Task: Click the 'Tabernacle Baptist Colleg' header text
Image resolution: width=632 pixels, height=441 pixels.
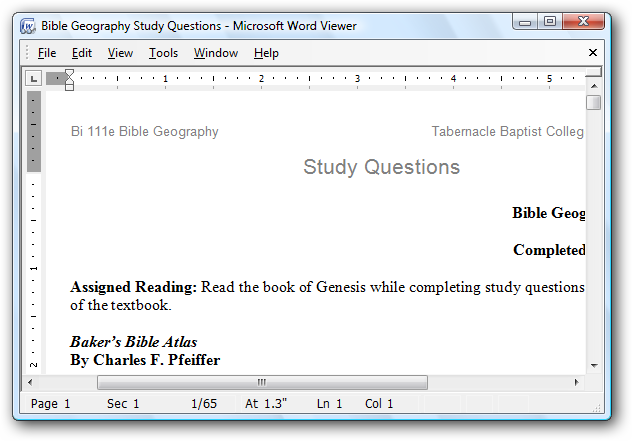Action: [x=508, y=131]
